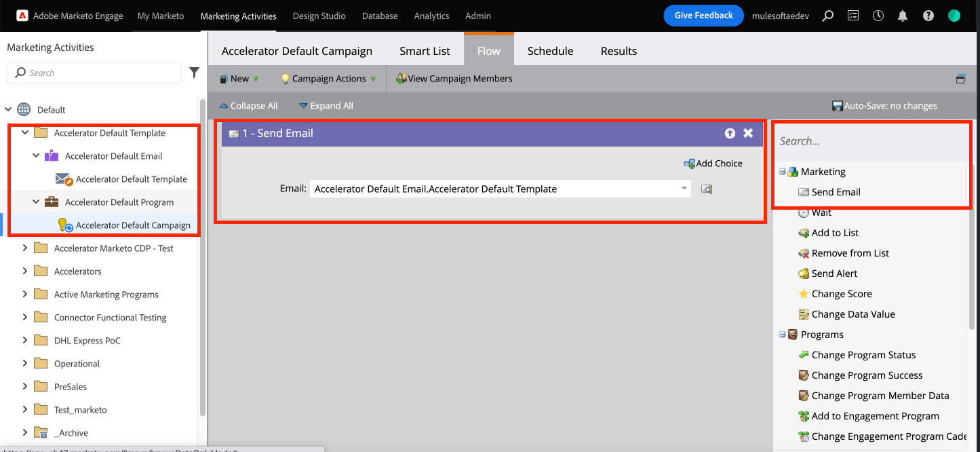Select the Test_marketo folder

pos(80,410)
